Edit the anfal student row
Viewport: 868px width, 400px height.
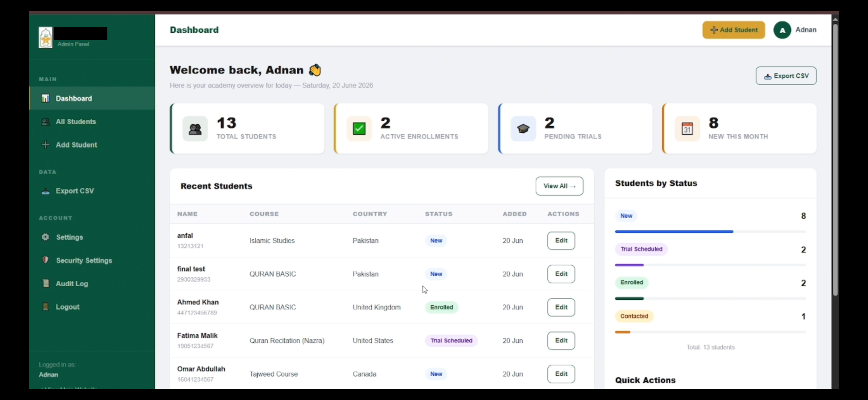[561, 240]
